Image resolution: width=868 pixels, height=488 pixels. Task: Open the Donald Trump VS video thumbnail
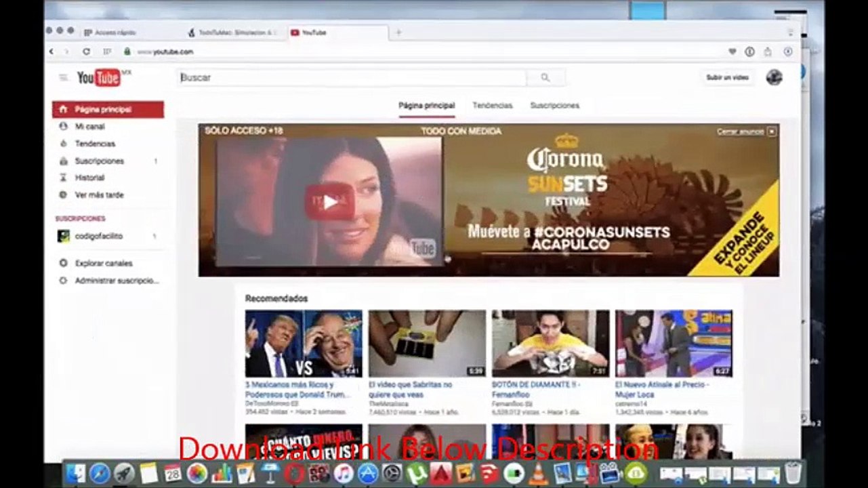[x=304, y=344]
